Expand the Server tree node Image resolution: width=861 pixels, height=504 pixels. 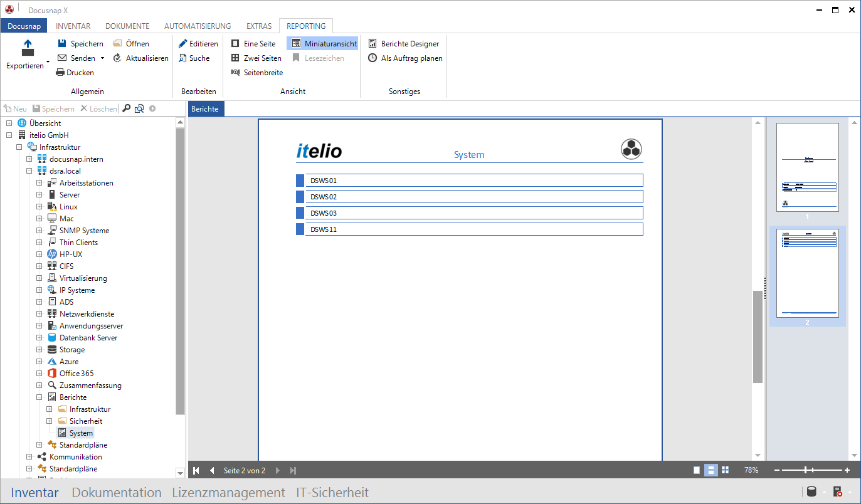coord(40,195)
